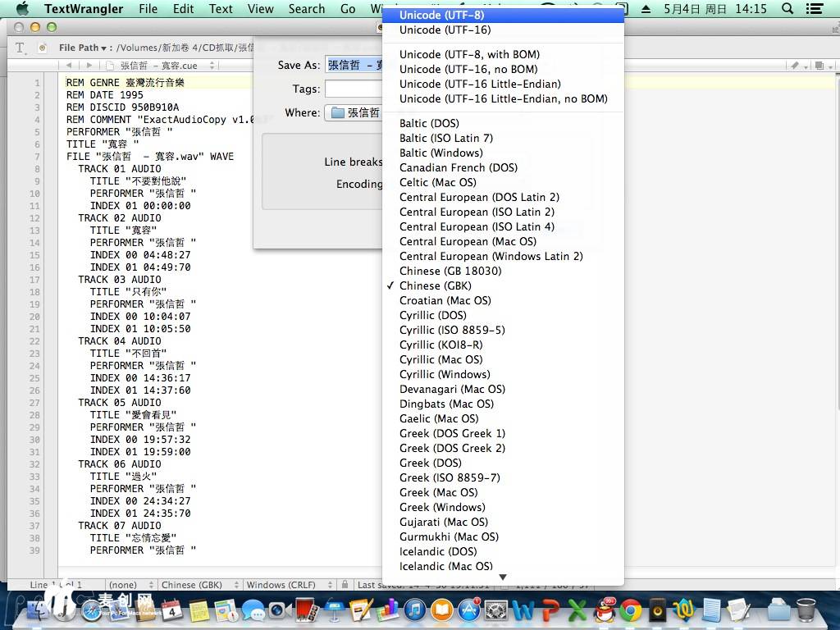The image size is (840, 630).
Task: Select Chinese (GB 18030) encoding
Action: pos(450,271)
